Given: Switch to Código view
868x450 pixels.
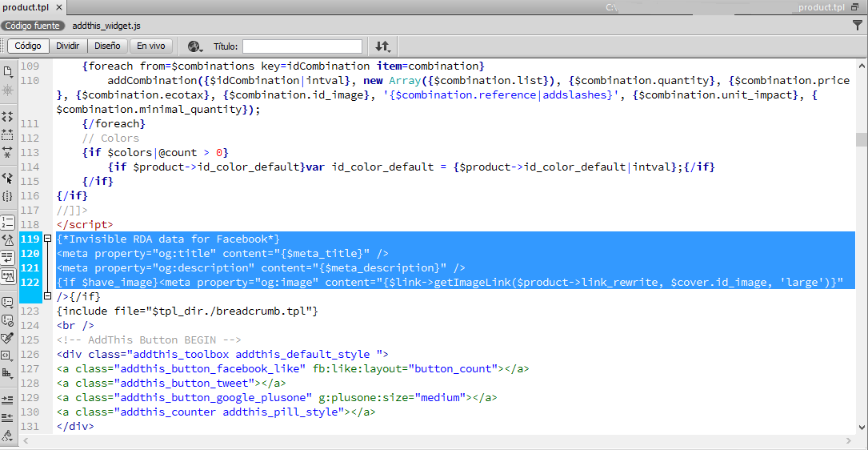Looking at the screenshot, I should coord(28,46).
